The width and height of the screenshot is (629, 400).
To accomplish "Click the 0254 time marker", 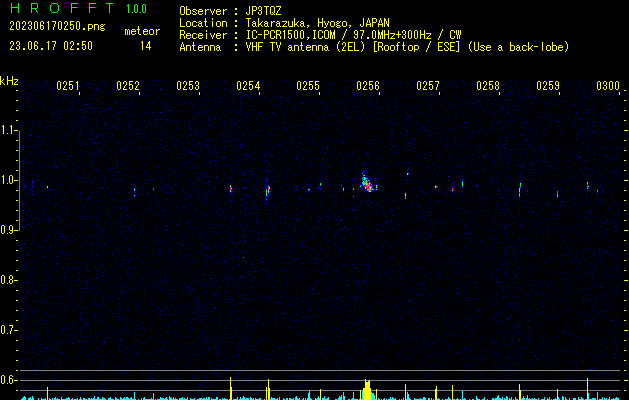I will pos(248,86).
